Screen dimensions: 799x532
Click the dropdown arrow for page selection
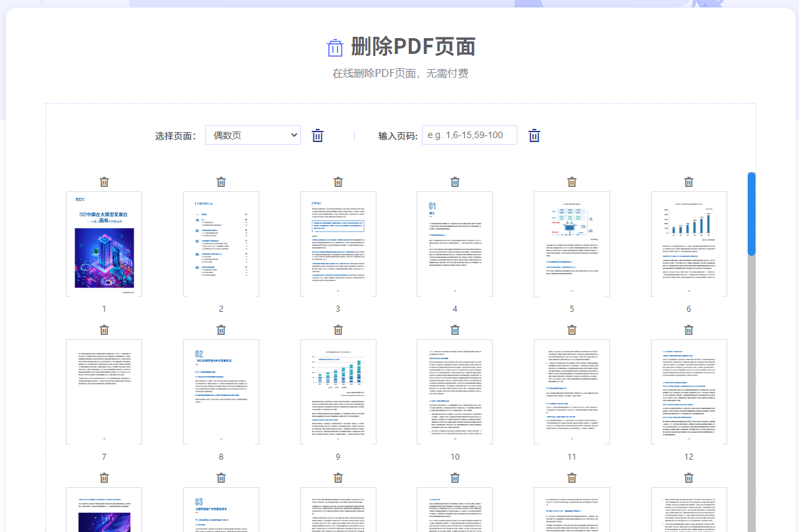294,135
